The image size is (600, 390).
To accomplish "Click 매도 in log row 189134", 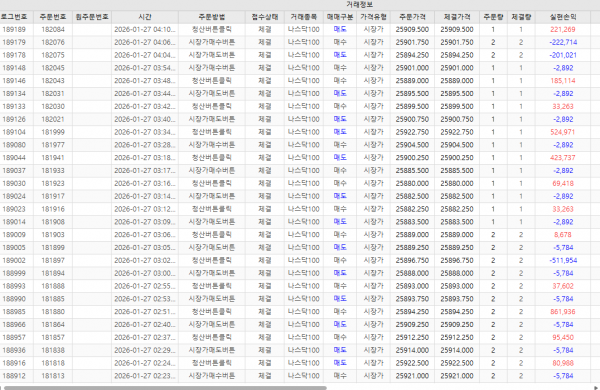I will [340, 94].
